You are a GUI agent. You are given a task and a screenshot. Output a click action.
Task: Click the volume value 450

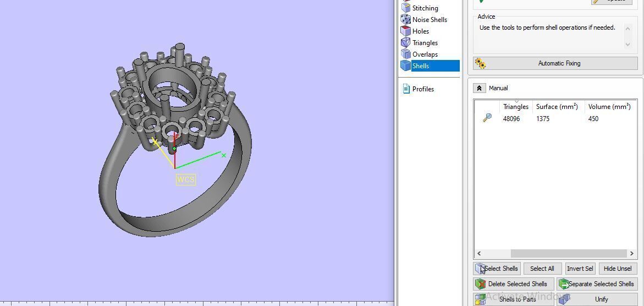point(593,119)
